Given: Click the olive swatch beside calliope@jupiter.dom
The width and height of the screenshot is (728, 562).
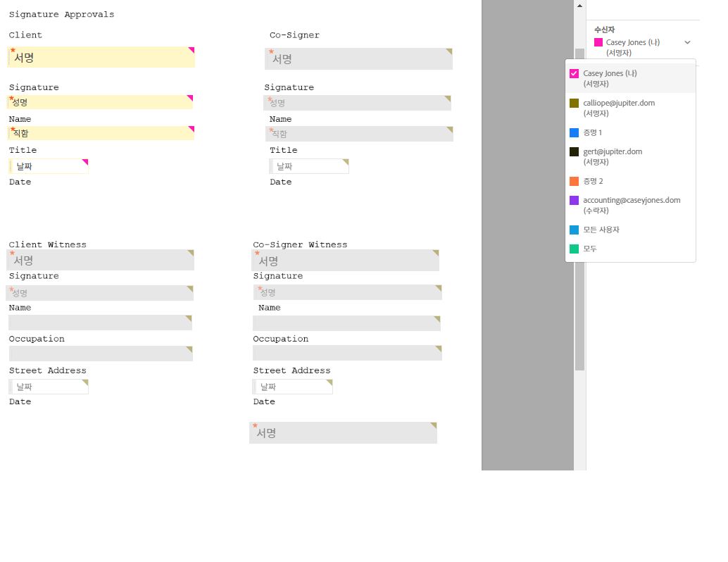Looking at the screenshot, I should click(x=574, y=103).
